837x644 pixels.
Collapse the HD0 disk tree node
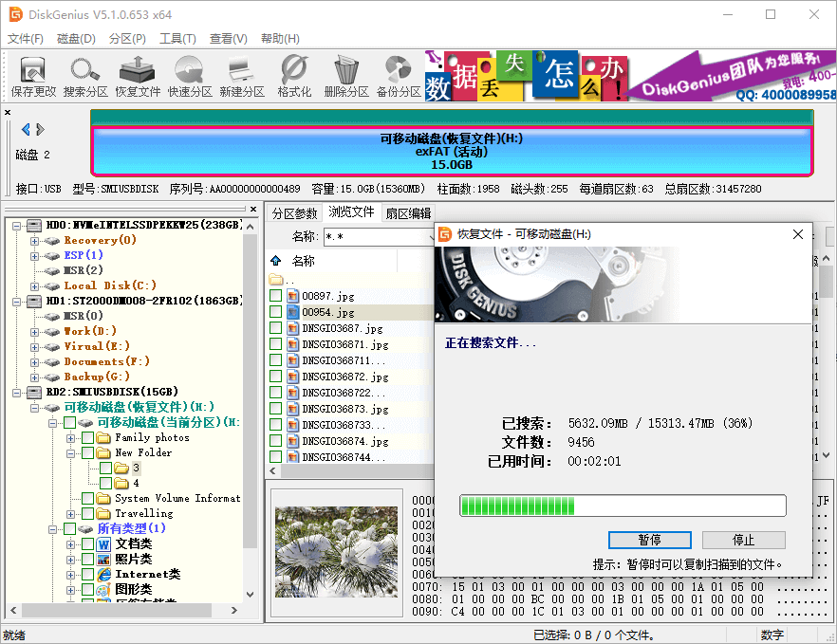pyautogui.click(x=16, y=226)
